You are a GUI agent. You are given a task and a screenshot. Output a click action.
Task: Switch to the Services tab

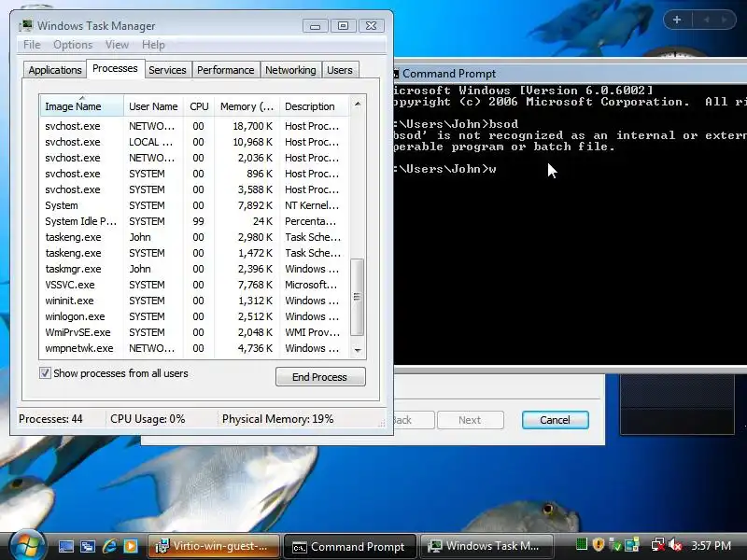[x=167, y=70]
